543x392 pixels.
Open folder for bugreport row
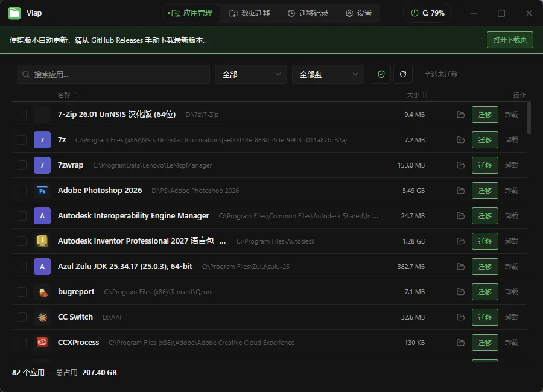[460, 292]
